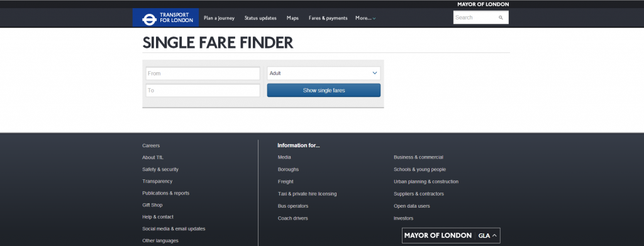The image size is (644, 246).
Task: Open the Transparency link
Action: tap(157, 181)
